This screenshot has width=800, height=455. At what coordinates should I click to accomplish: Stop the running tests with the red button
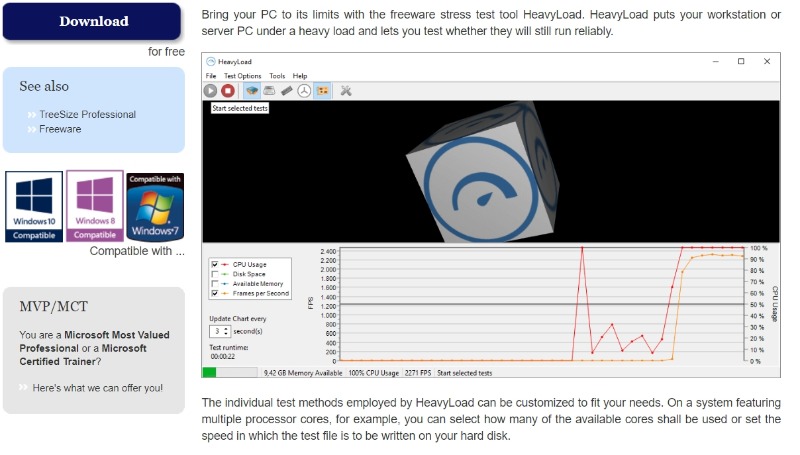(x=228, y=91)
